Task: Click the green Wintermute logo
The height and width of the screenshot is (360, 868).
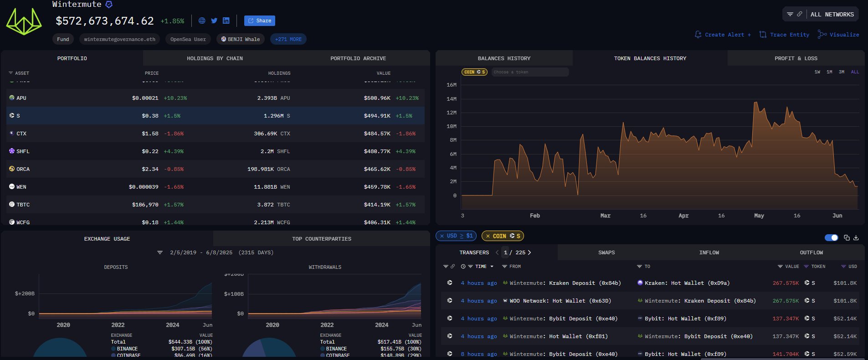Action: [x=24, y=21]
